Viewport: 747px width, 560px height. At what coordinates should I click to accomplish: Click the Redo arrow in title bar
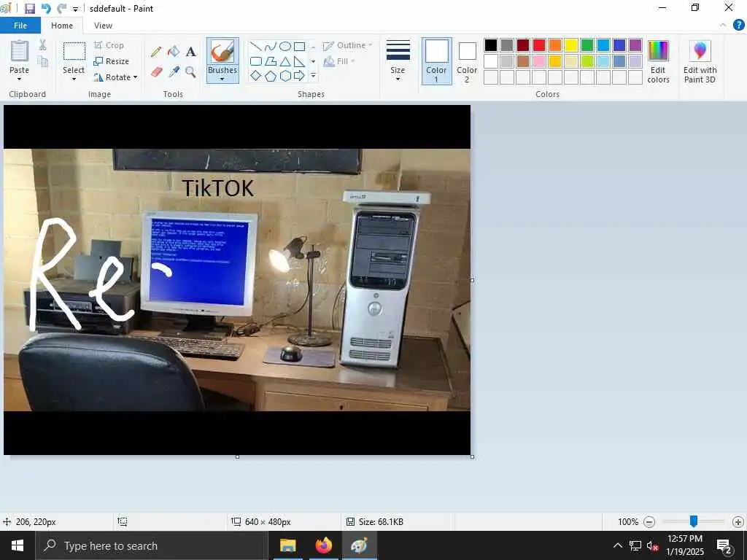(x=61, y=9)
